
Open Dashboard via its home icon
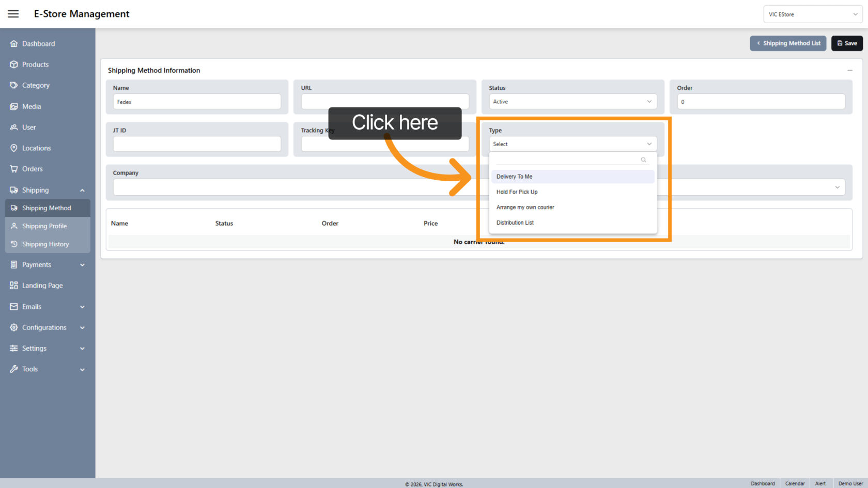coord(14,44)
